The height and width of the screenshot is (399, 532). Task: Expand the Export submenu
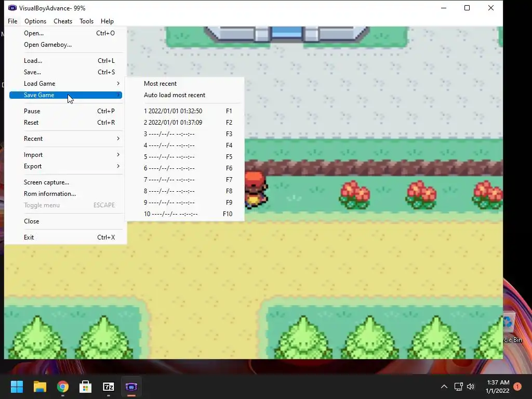tap(65, 166)
